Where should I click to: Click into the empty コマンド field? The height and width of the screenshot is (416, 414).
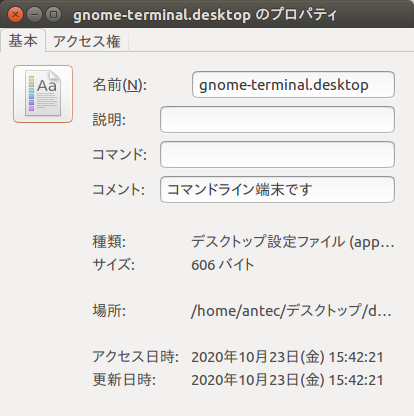pyautogui.click(x=277, y=155)
